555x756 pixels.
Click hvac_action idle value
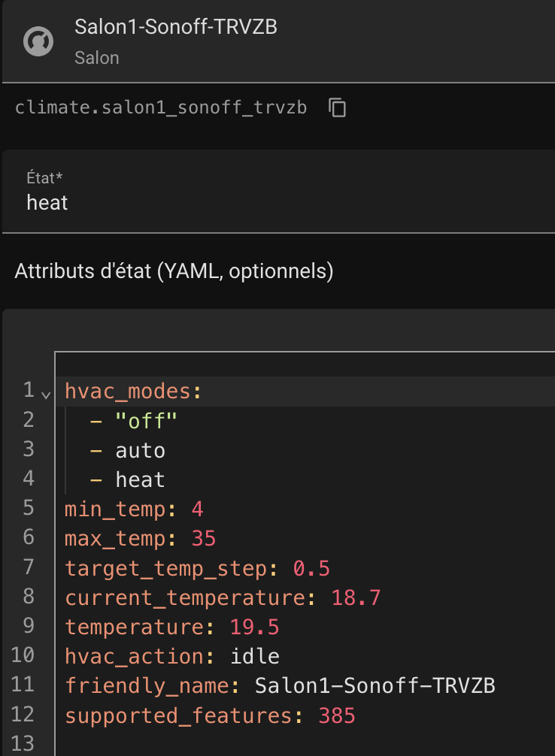tap(254, 656)
